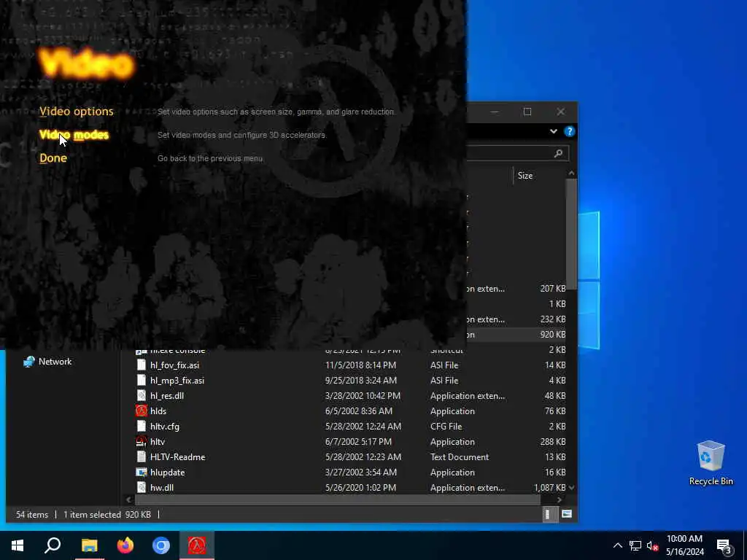Click the hltv.cfg file name

tap(165, 426)
